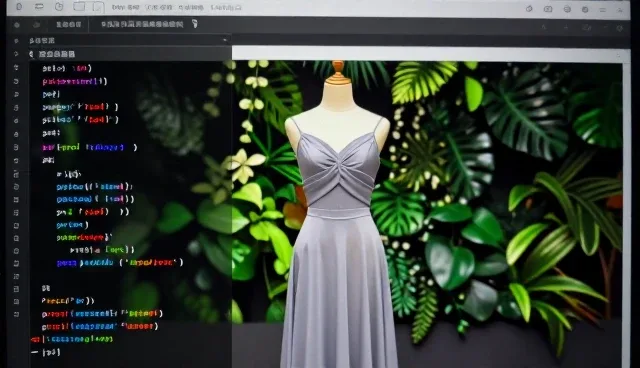
Task: Click the swap-arrows icon in the top toolbar
Action: click(39, 7)
